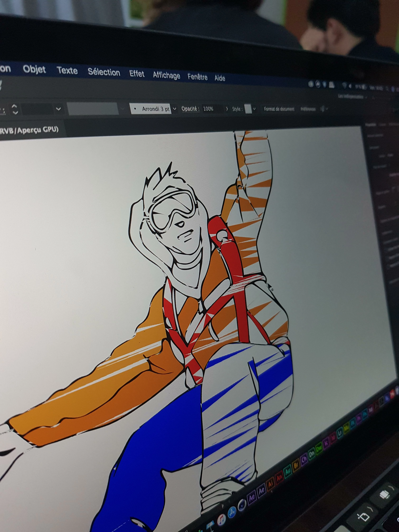Open the Objet menu

(x=34, y=70)
